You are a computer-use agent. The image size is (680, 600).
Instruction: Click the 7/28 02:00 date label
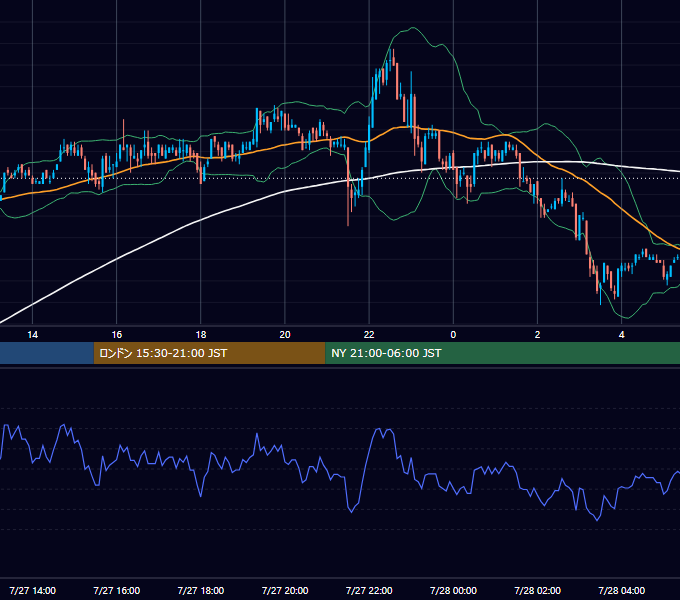(537, 590)
